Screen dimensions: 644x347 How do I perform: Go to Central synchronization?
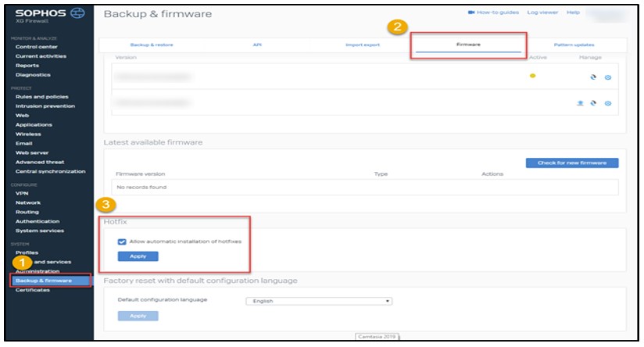click(x=51, y=172)
